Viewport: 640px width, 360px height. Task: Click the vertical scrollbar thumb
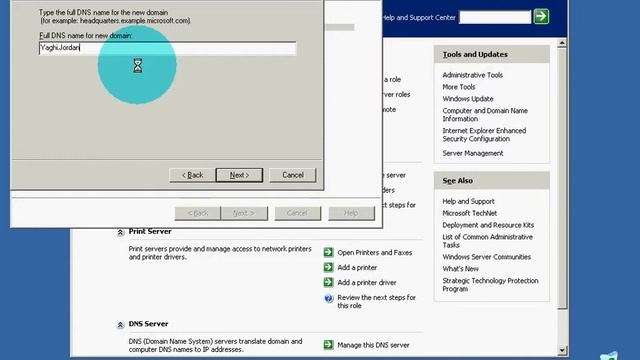pos(562,178)
